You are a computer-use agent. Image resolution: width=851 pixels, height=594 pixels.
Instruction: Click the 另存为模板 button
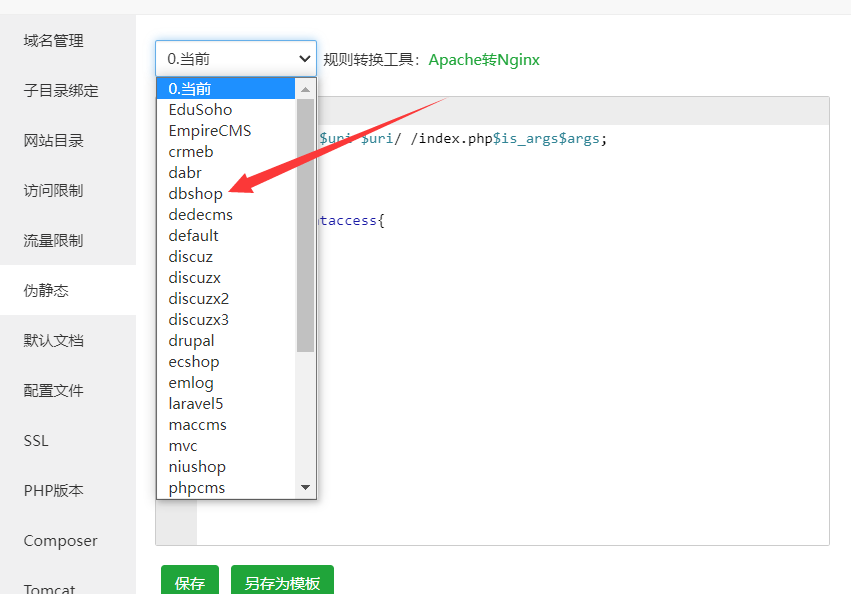282,583
